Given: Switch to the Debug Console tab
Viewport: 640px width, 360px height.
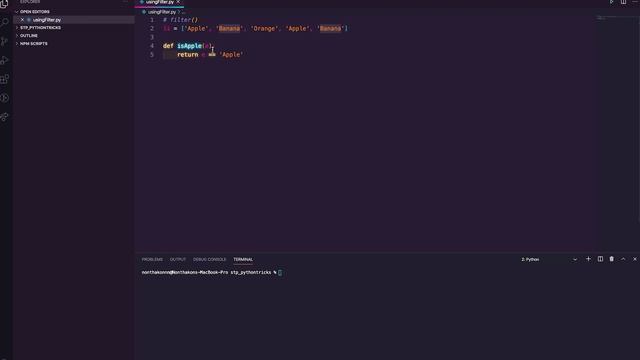Looking at the screenshot, I should pos(209,259).
